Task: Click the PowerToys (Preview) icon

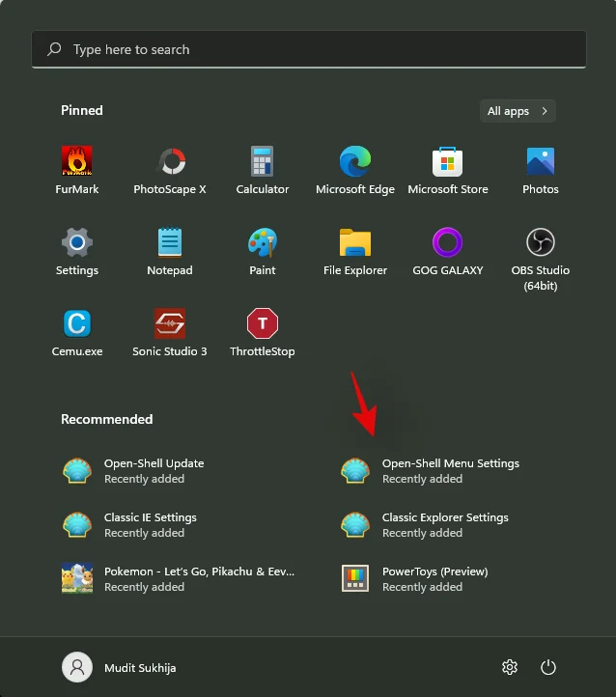Action: pos(355,578)
